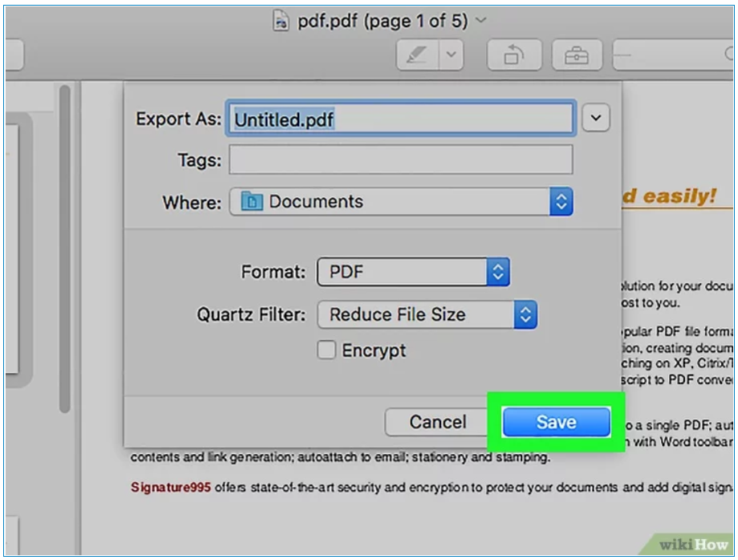Image resolution: width=738 pixels, height=560 pixels.
Task: Select the page thumbnail in sidebar
Action: (12, 250)
